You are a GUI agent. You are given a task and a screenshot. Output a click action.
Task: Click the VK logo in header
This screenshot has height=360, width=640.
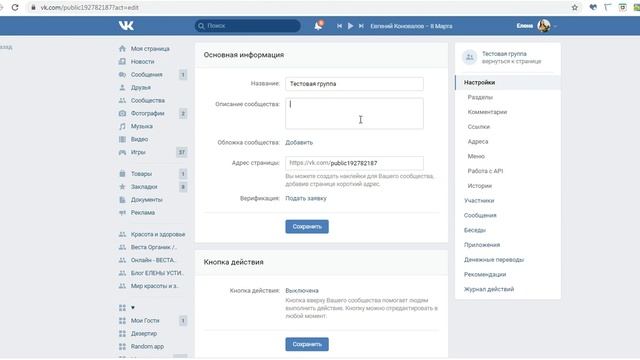coord(126,26)
